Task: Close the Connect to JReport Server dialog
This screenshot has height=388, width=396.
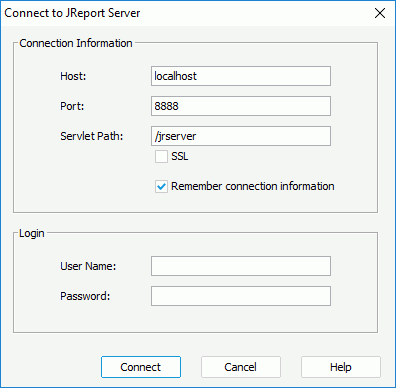Action: [x=380, y=13]
